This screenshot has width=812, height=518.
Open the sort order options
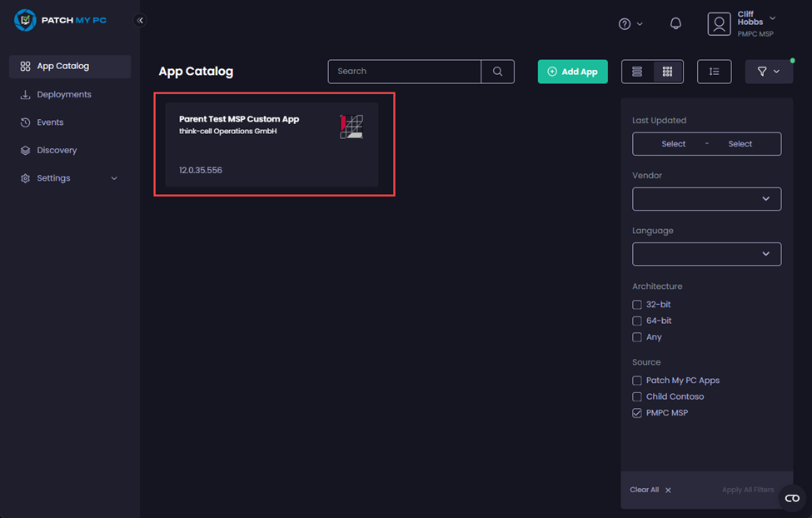[x=714, y=72]
